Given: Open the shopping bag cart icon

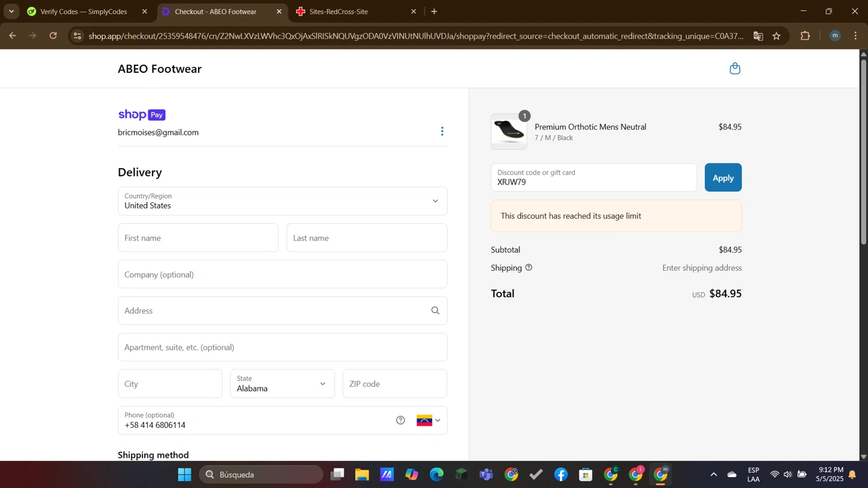Looking at the screenshot, I should click(x=735, y=68).
